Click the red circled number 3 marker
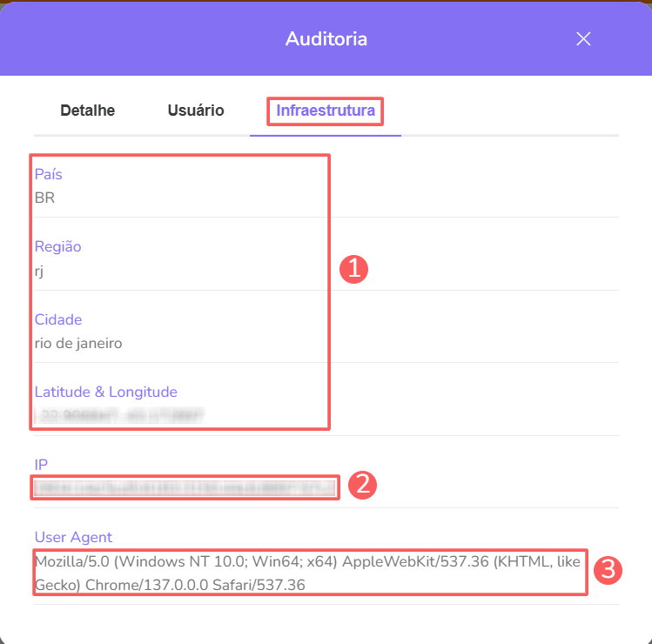The height and width of the screenshot is (644, 652). point(609,571)
